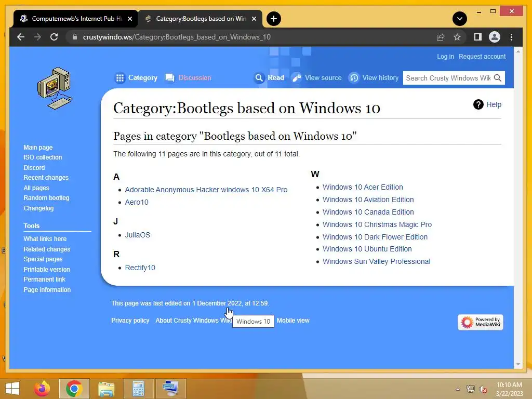
Task: Open View source
Action: click(323, 78)
